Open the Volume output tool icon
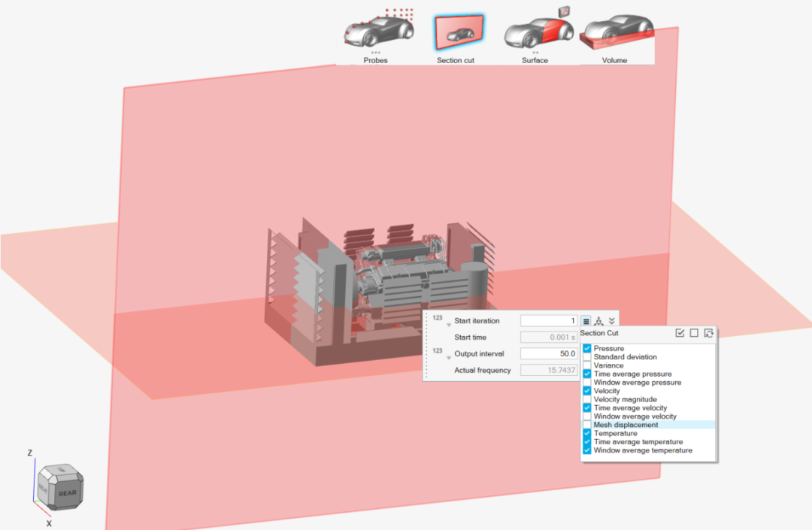The width and height of the screenshot is (812, 530). click(617, 31)
